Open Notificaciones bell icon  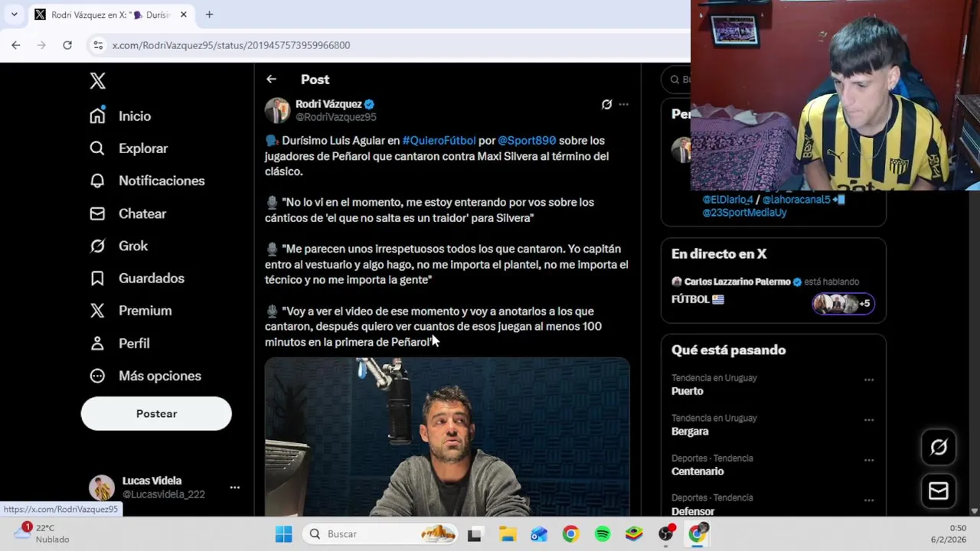coord(97,181)
